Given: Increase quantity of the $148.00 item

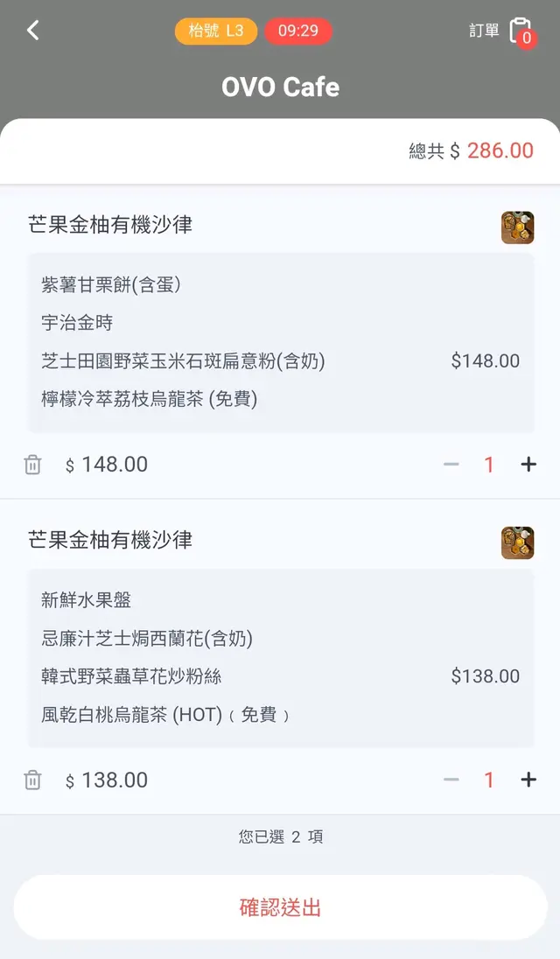Looking at the screenshot, I should coord(528,465).
